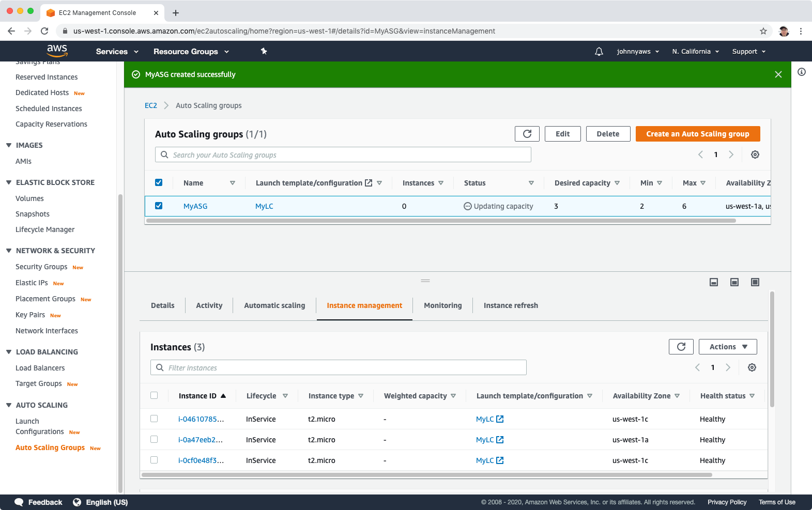Viewport: 812px width, 510px height.
Task: Click the Delete button
Action: tap(608, 134)
